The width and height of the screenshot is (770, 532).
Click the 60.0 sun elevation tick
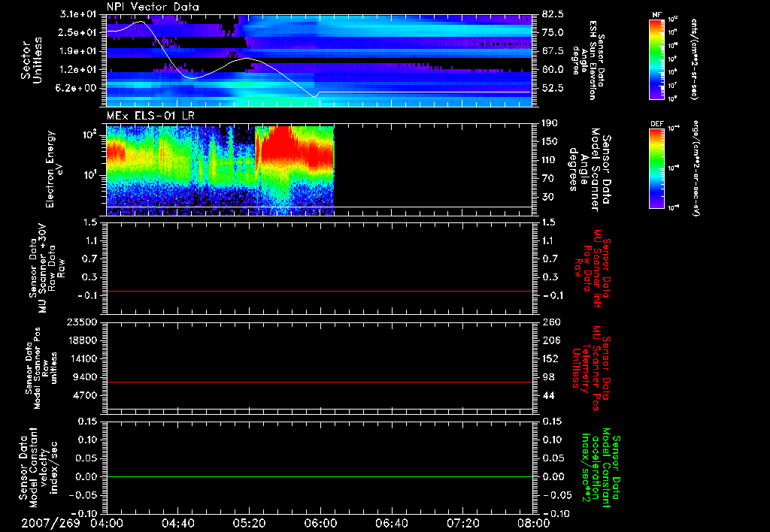coord(553,70)
